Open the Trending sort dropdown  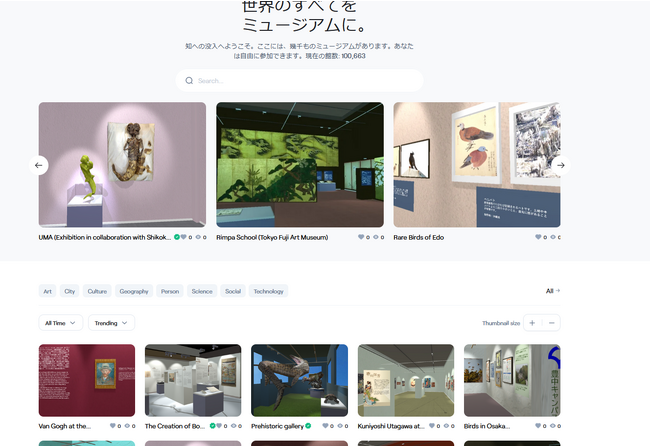coord(111,322)
